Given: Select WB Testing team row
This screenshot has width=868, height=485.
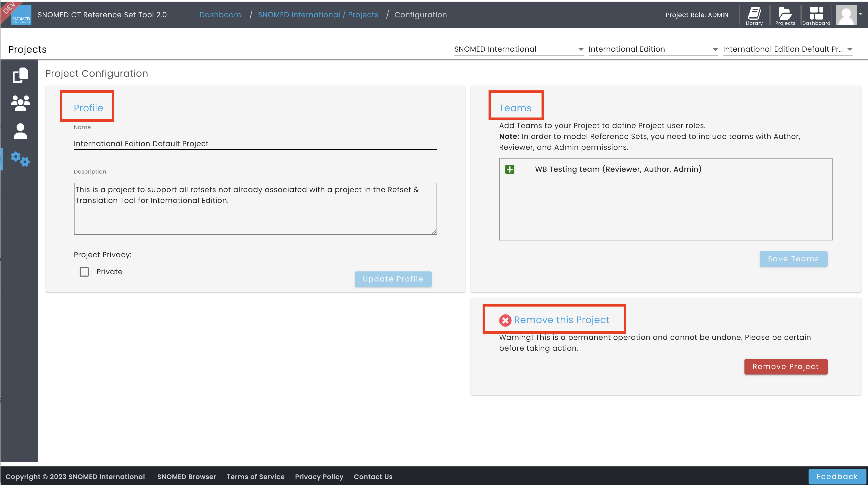Looking at the screenshot, I should (x=618, y=169).
